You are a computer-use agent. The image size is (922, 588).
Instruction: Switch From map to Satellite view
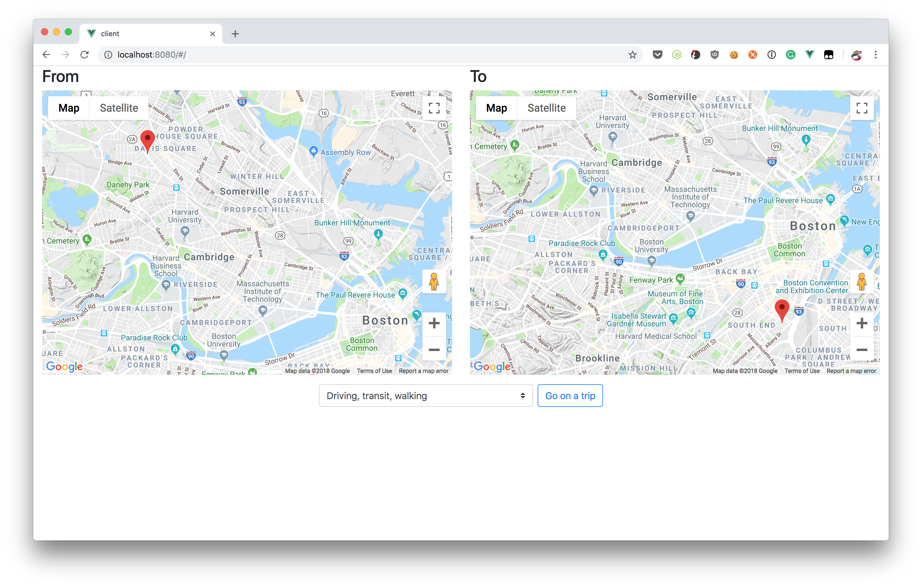(x=119, y=108)
